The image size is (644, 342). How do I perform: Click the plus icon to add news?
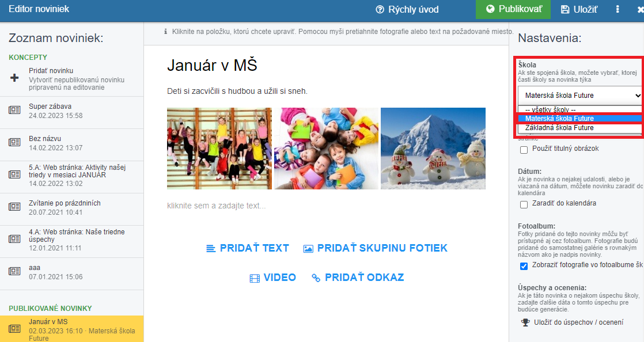pyautogui.click(x=14, y=78)
